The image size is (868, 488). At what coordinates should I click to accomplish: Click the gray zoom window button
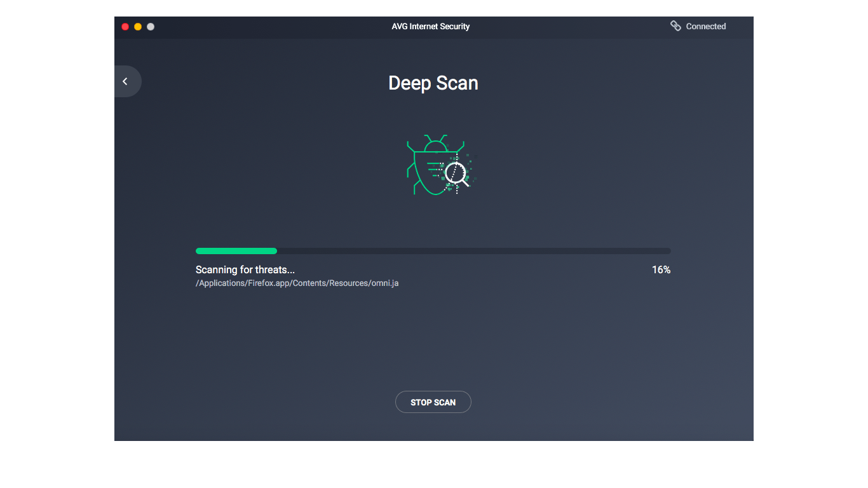[x=151, y=27]
